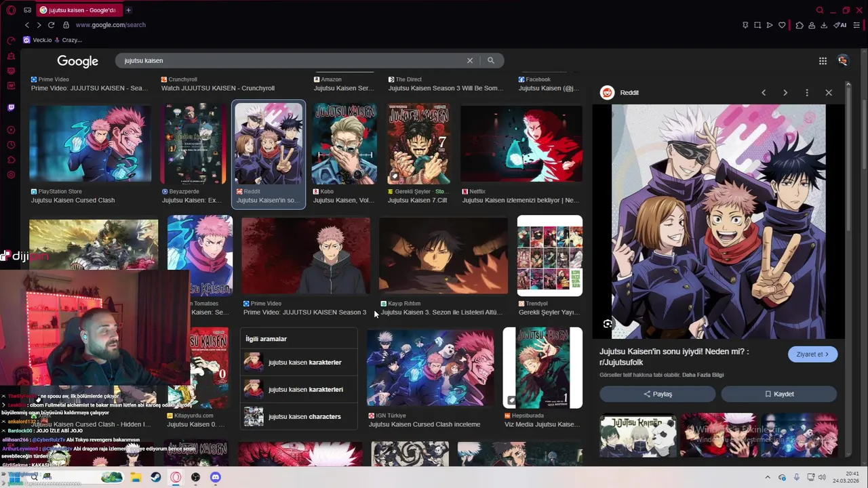Open Twitch in the Opera sidebar

click(11, 107)
